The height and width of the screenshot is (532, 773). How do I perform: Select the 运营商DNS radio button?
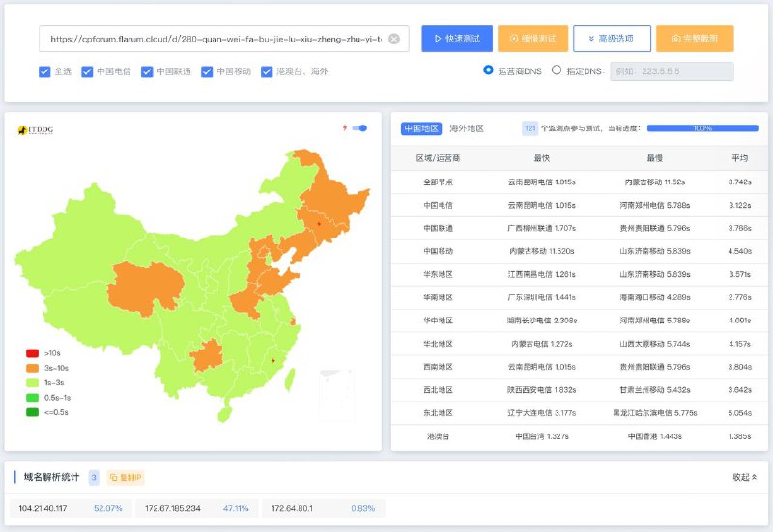pos(488,70)
